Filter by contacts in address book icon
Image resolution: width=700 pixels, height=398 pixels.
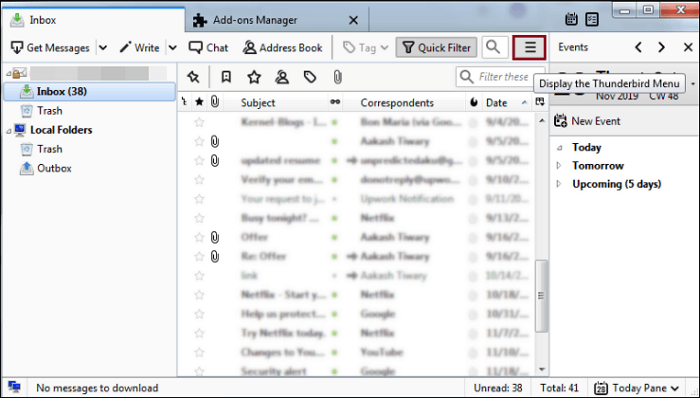tap(282, 77)
